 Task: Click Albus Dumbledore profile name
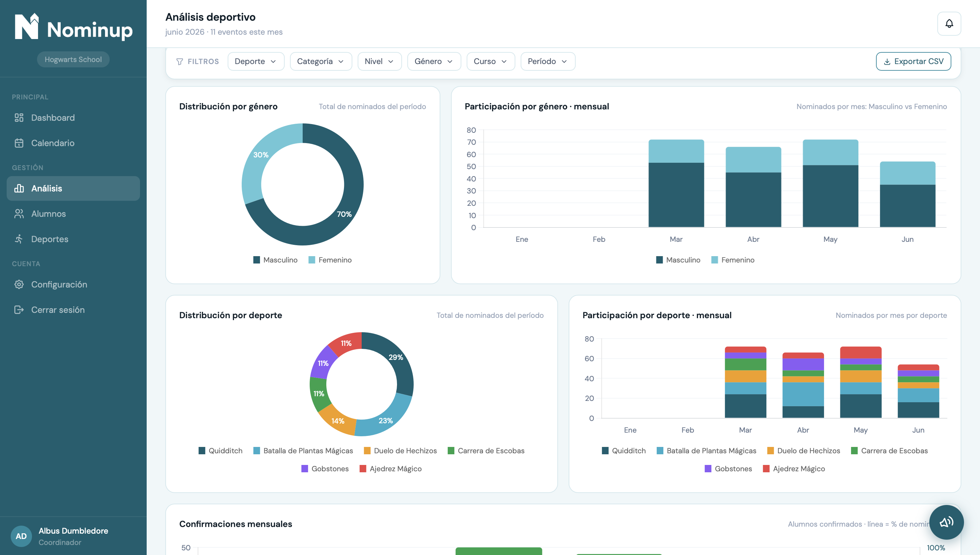73,531
